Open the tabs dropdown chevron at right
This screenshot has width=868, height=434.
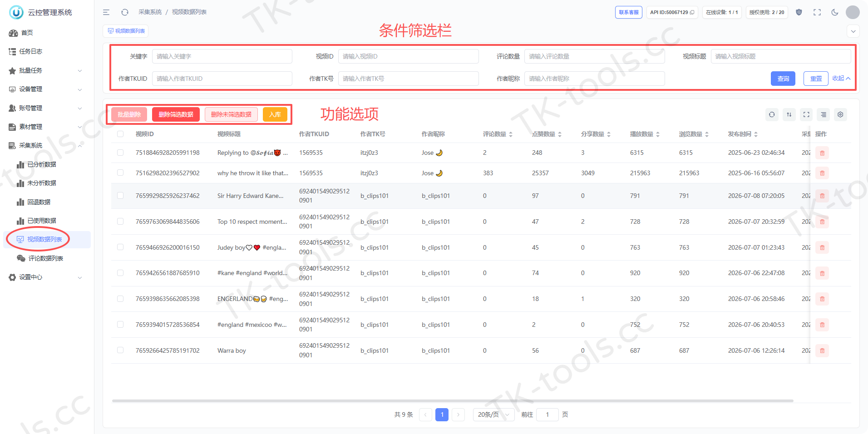click(x=853, y=31)
